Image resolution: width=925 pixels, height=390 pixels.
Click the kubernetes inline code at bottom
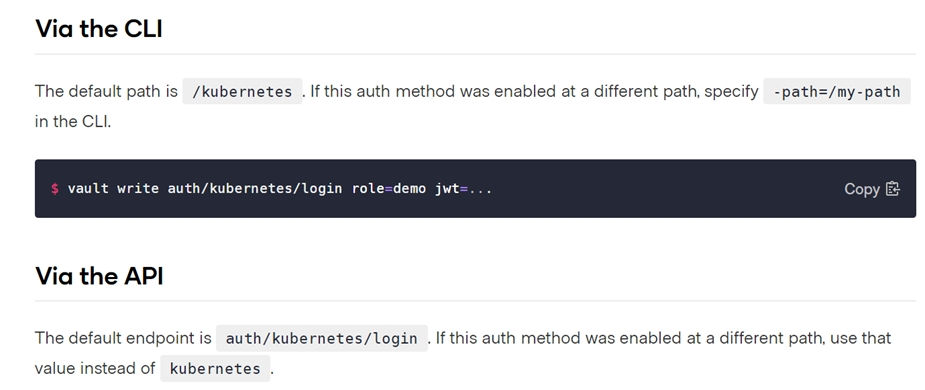(215, 368)
